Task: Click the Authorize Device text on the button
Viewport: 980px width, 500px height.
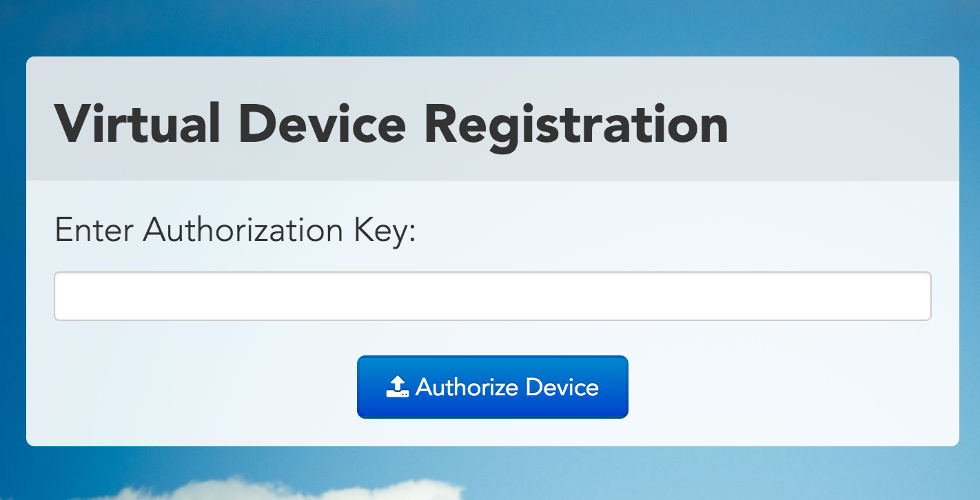Action: [507, 387]
